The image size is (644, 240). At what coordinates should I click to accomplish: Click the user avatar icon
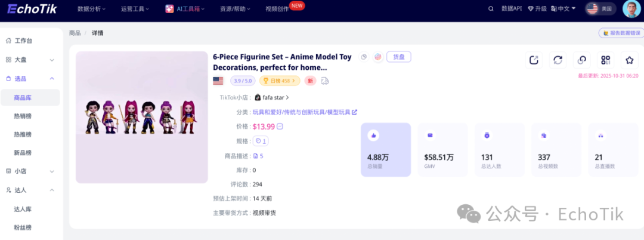tap(631, 9)
